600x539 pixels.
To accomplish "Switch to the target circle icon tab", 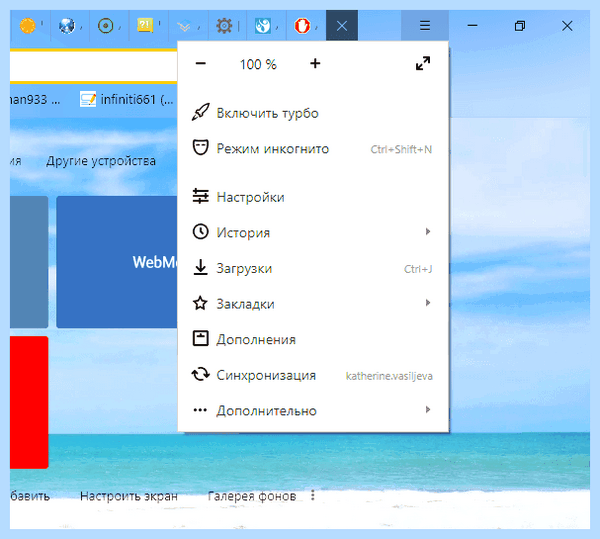I will 106,26.
